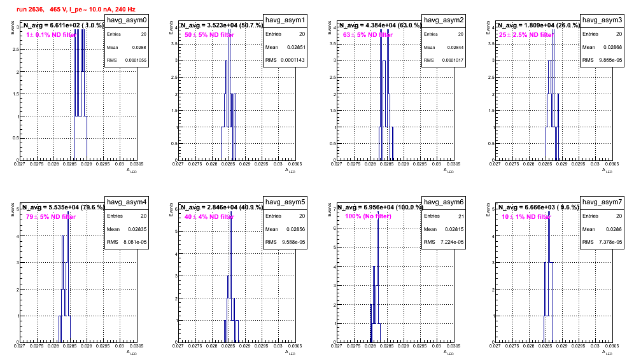This screenshot has height=364, width=634.
Task: Click RMS 9.588e-05 in havg_asym5 box
Action: click(x=285, y=242)
